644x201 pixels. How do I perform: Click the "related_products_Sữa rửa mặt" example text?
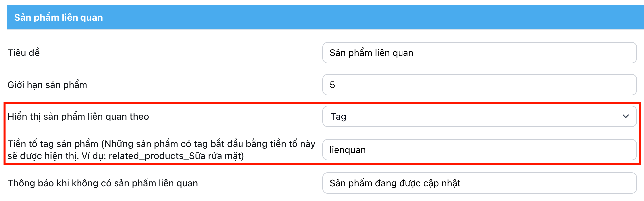[x=176, y=156]
